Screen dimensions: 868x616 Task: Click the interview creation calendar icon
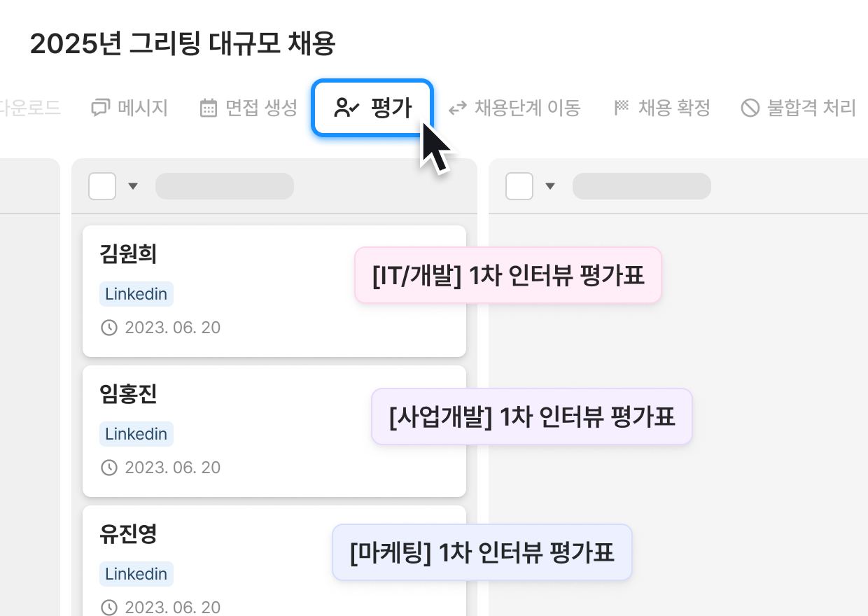coord(209,108)
